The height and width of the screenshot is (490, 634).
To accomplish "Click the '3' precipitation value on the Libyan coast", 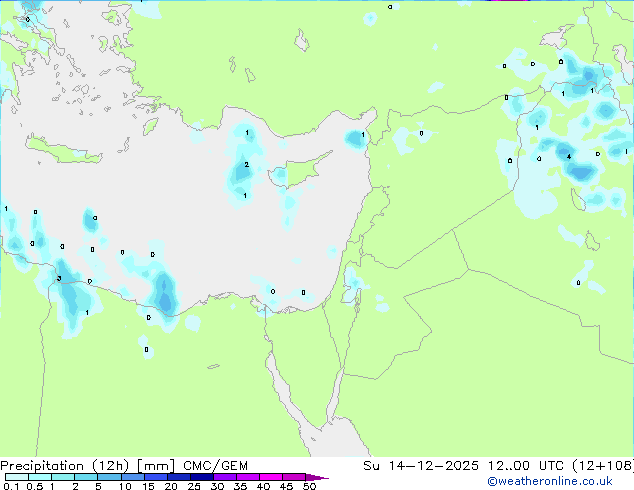I will coord(59,278).
